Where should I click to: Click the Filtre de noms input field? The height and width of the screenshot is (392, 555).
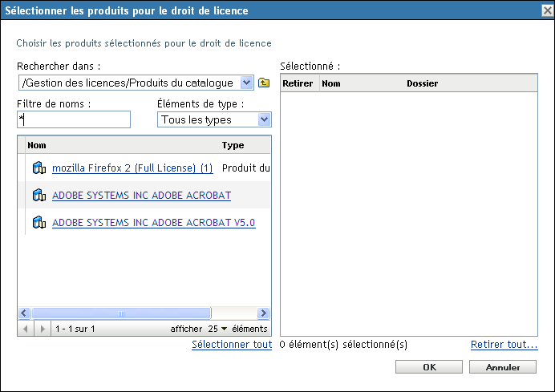pyautogui.click(x=74, y=119)
